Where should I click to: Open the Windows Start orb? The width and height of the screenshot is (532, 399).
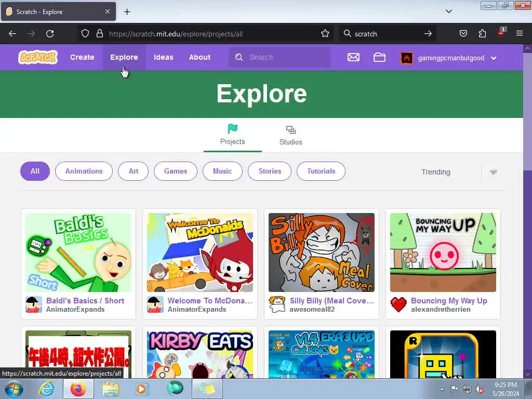(x=14, y=389)
